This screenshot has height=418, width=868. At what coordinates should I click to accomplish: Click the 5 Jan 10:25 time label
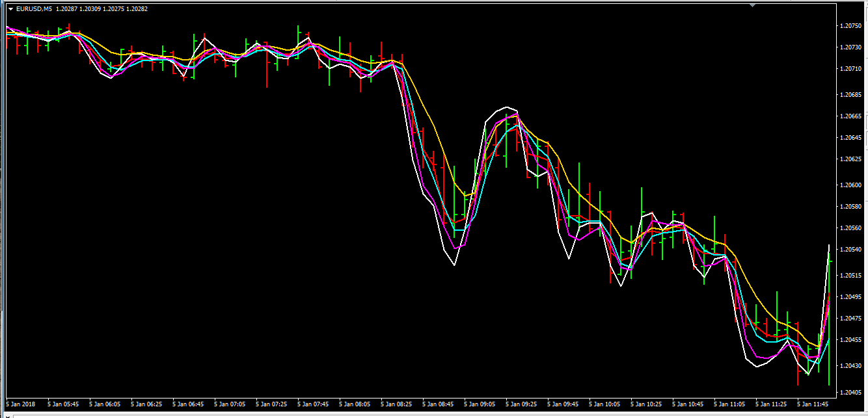click(647, 404)
